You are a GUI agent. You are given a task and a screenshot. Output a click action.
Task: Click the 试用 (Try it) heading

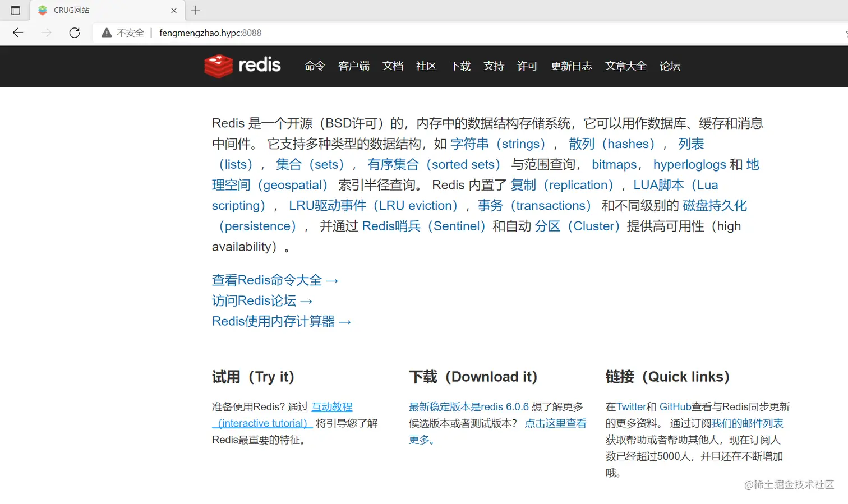(x=253, y=377)
